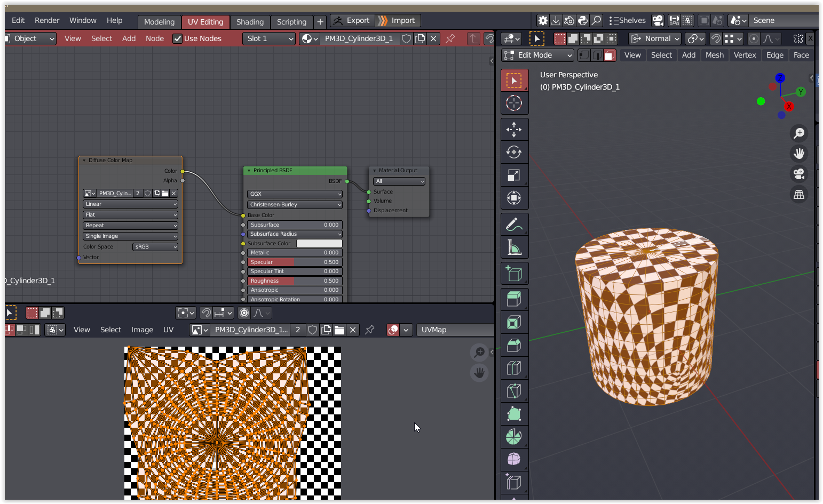Select the Rotate tool

515,152
